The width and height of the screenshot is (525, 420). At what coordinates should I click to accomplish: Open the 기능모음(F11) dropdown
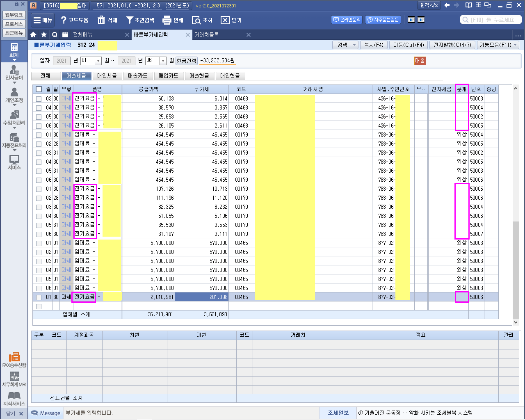[498, 45]
